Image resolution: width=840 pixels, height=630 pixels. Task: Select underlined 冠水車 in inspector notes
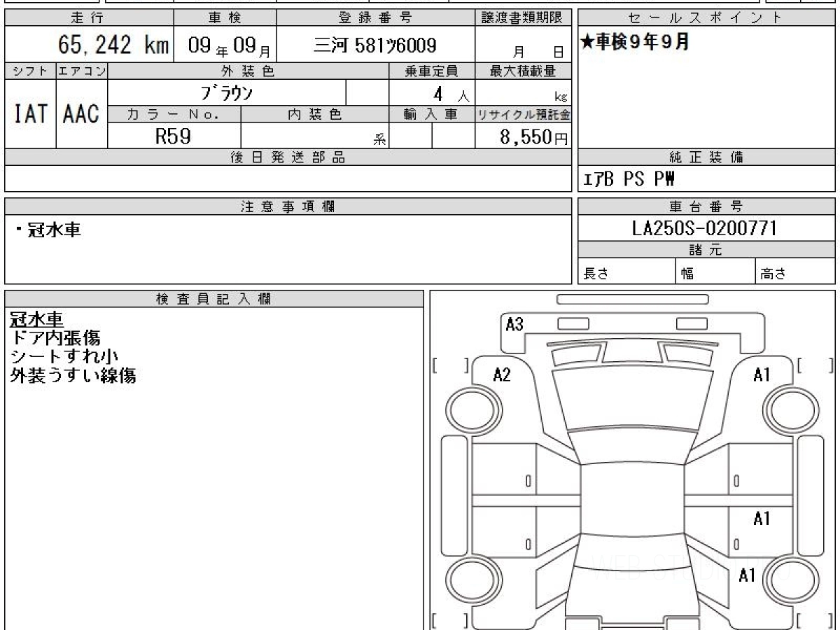[37, 320]
